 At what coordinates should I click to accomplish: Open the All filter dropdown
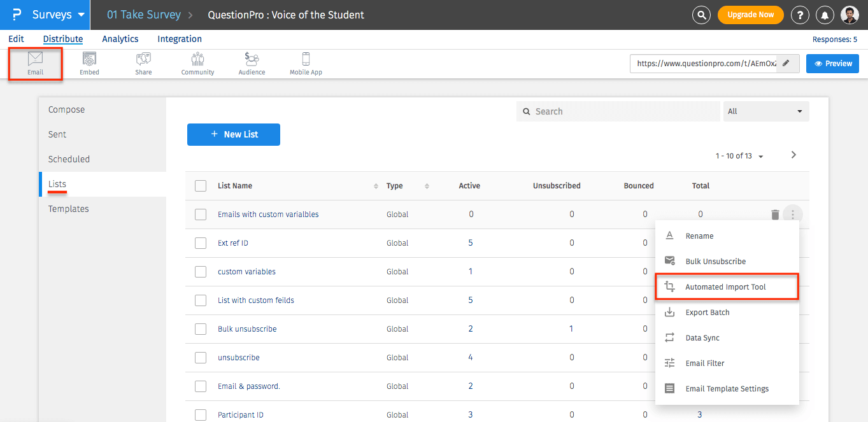pos(765,111)
